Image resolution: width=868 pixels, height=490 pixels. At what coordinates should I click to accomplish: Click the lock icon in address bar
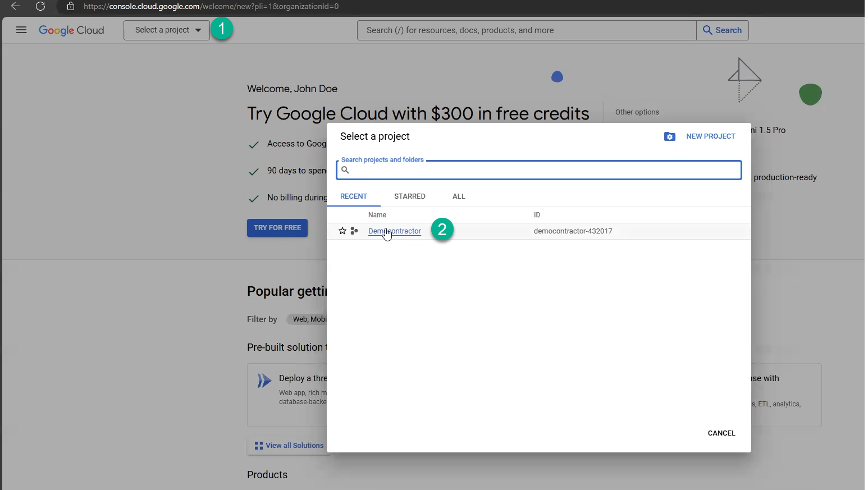(71, 6)
